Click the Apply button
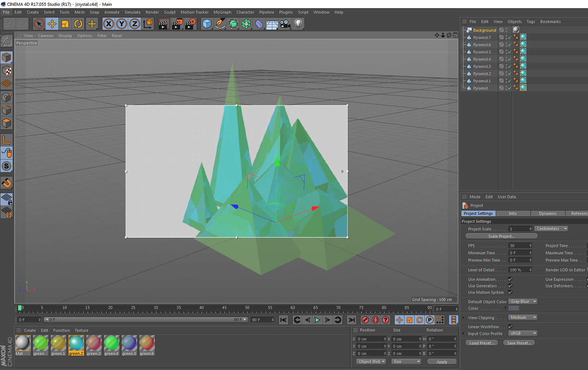This screenshot has height=370, width=588. tap(442, 362)
